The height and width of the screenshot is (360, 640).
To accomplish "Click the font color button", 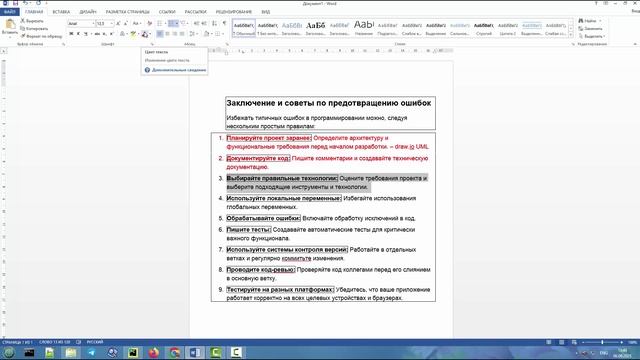I will [x=144, y=34].
